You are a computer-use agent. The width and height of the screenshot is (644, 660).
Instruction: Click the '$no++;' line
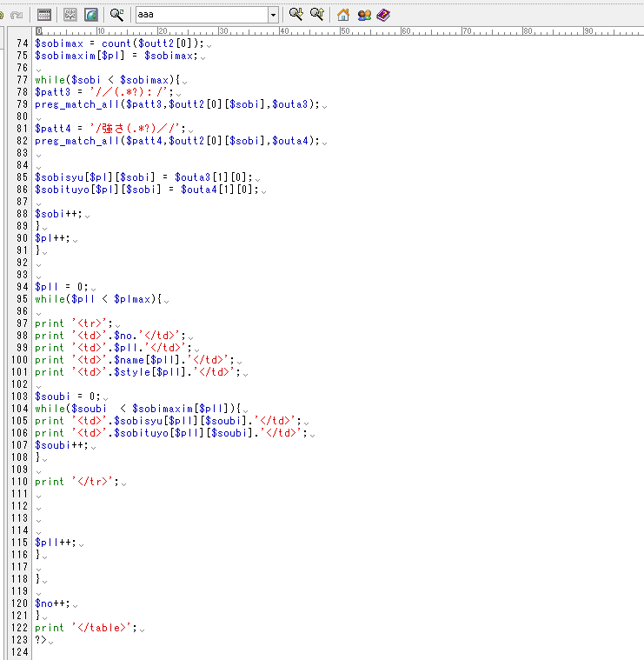click(x=52, y=604)
